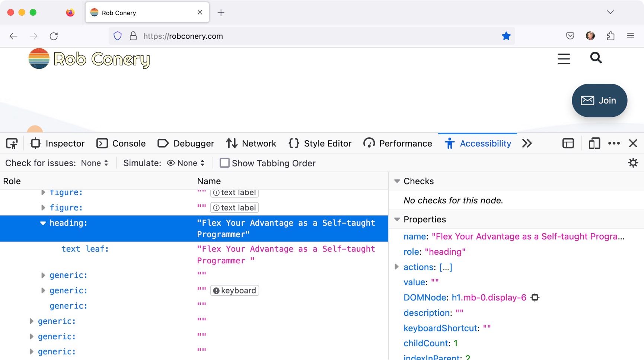Screen dimensions: 644x360
Task: Expand the actions property
Action: tap(396, 267)
